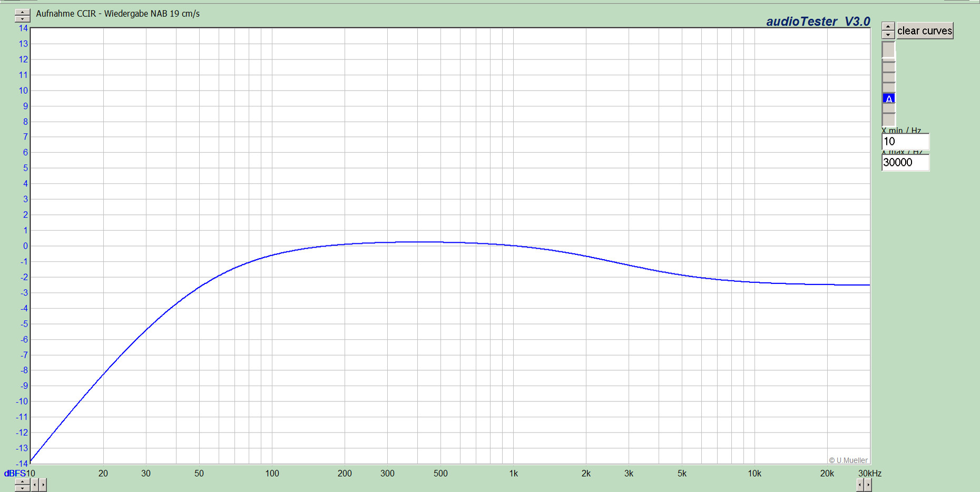Click the 100 frequency axis label
Screen dimensions: 980x492
272,473
